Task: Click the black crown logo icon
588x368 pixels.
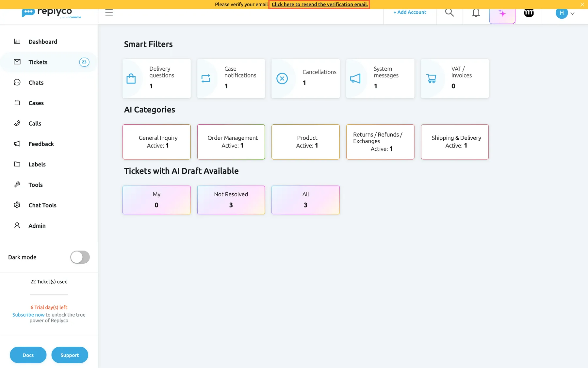Action: click(529, 13)
